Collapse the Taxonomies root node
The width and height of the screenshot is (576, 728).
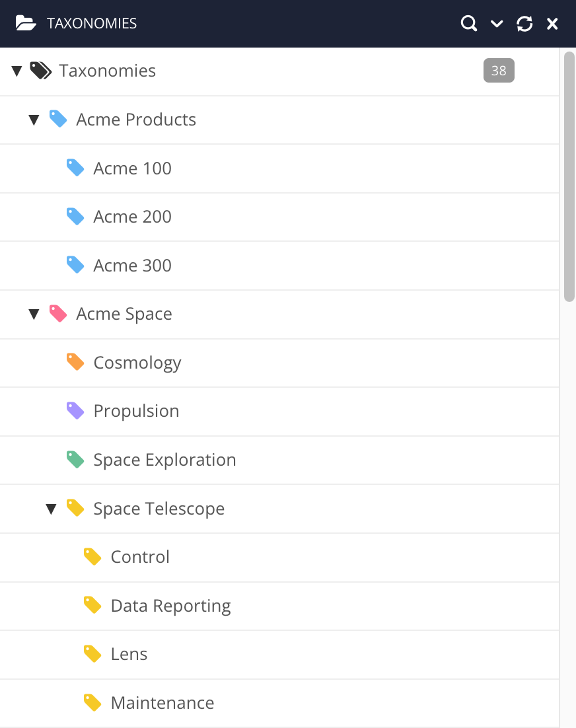click(17, 70)
